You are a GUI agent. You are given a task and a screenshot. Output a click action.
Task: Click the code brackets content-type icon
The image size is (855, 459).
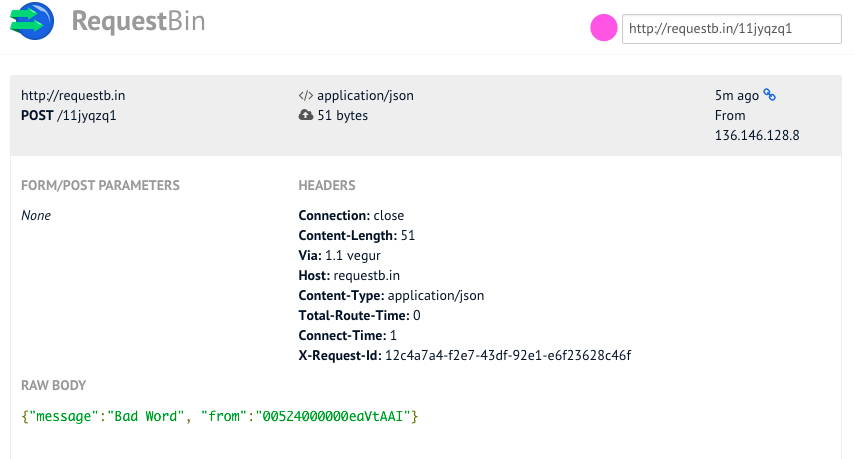(x=306, y=96)
